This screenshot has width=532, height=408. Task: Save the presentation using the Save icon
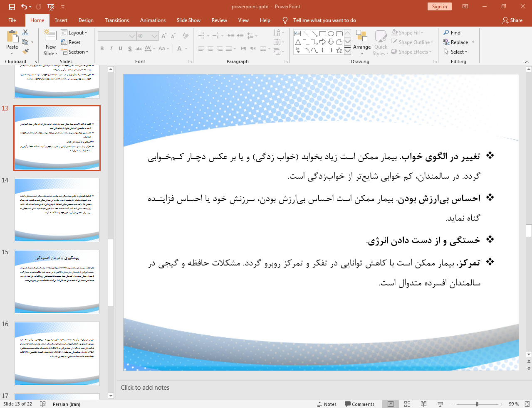pyautogui.click(x=12, y=7)
